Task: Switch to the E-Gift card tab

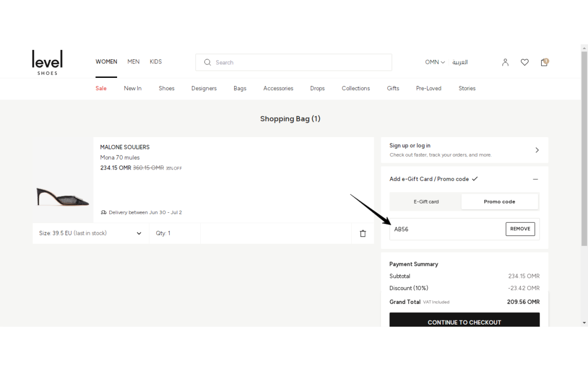Action: click(x=426, y=201)
